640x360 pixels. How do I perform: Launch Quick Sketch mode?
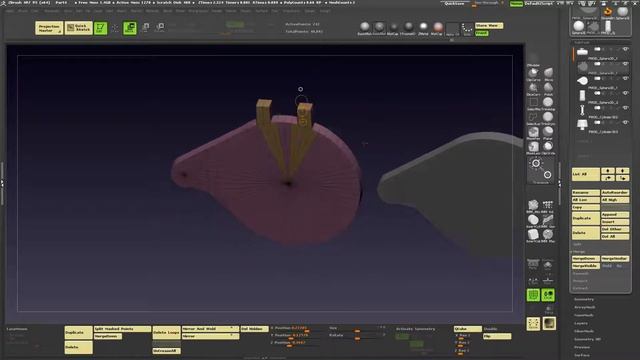pyautogui.click(x=79, y=28)
